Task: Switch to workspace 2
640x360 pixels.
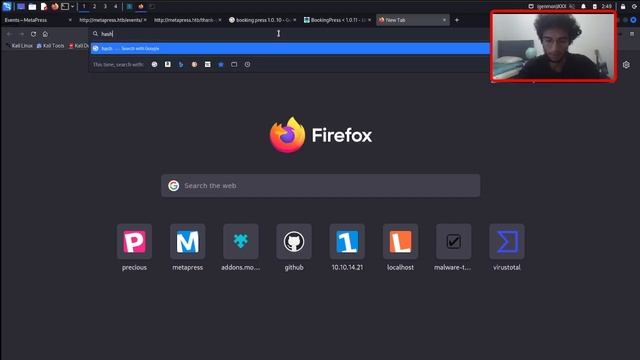Action: pyautogui.click(x=95, y=7)
